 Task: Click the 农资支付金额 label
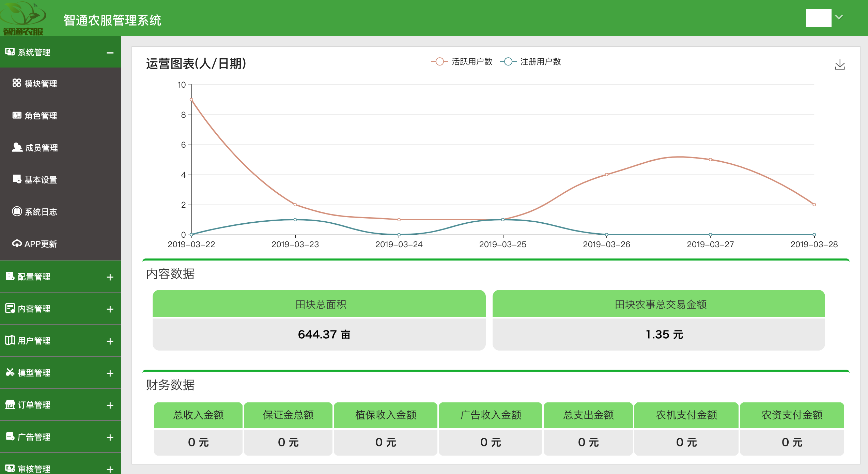click(x=792, y=415)
